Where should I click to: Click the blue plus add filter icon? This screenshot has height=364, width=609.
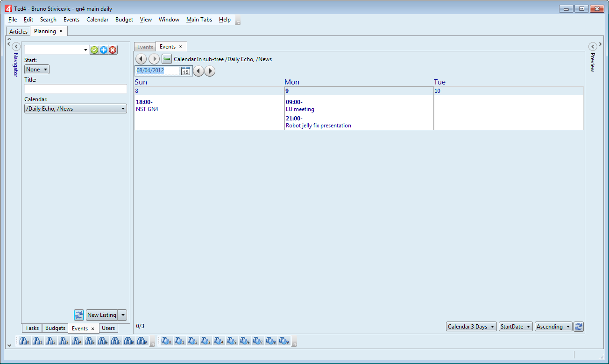104,50
